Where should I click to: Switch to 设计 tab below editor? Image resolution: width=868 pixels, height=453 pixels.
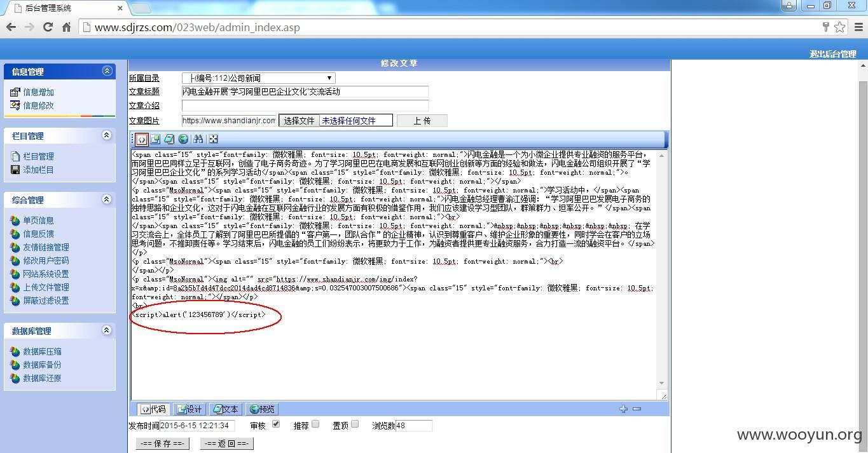(x=189, y=409)
